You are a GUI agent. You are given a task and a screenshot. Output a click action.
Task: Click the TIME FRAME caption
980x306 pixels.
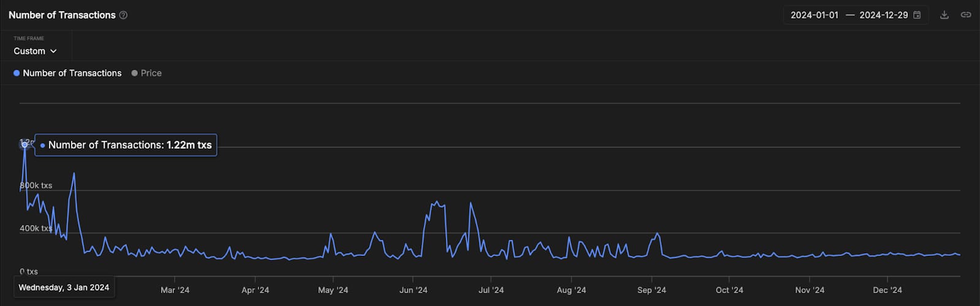pos(29,39)
